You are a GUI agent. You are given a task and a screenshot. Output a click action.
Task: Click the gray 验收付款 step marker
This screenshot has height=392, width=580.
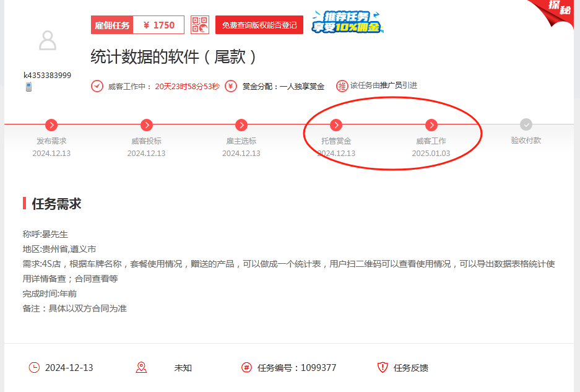[526, 124]
